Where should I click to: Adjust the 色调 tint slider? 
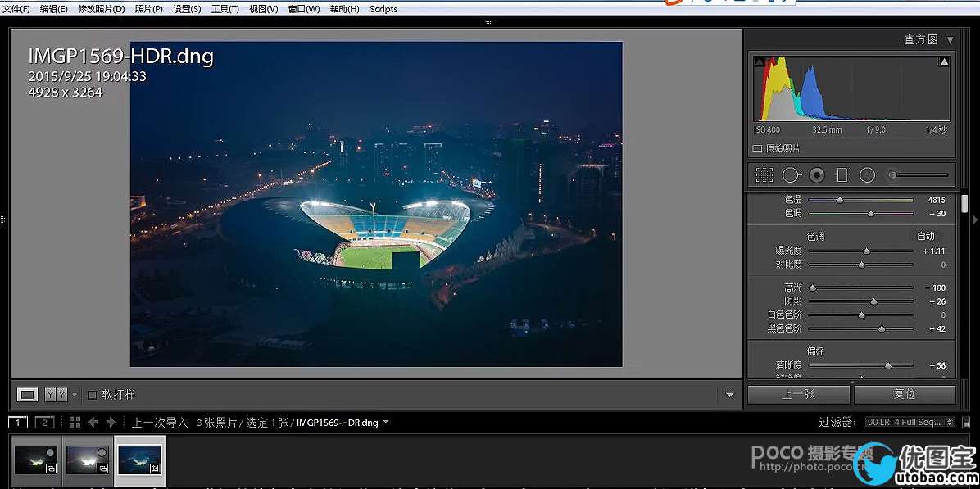(x=871, y=214)
